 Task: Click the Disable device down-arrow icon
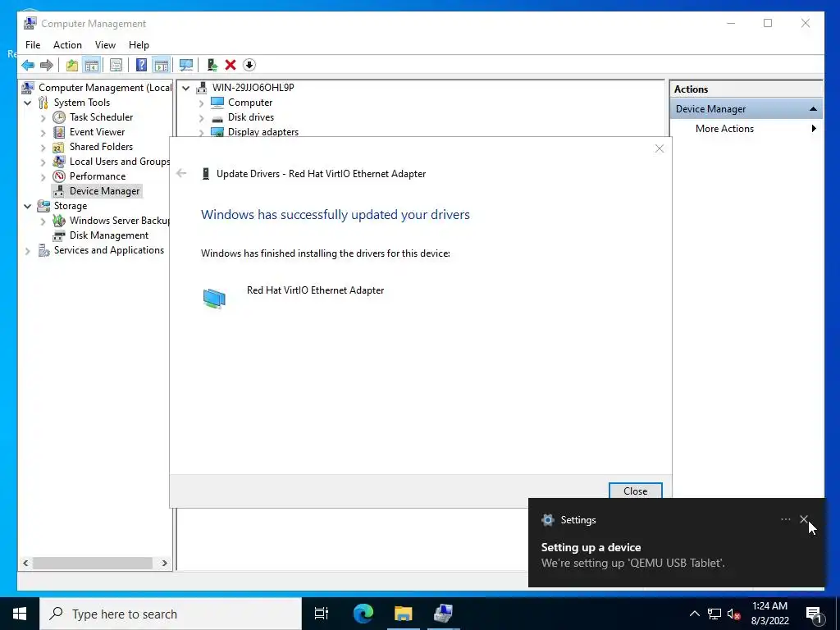tap(249, 66)
